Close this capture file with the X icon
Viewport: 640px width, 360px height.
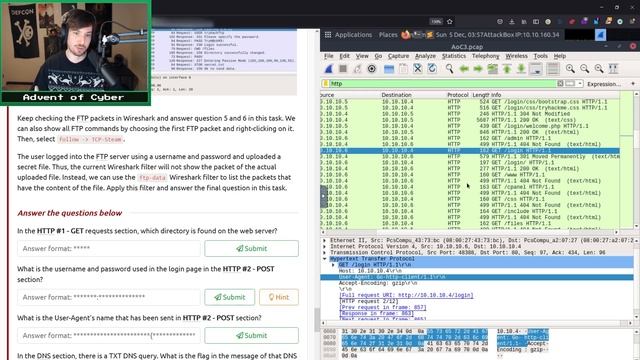point(418,69)
